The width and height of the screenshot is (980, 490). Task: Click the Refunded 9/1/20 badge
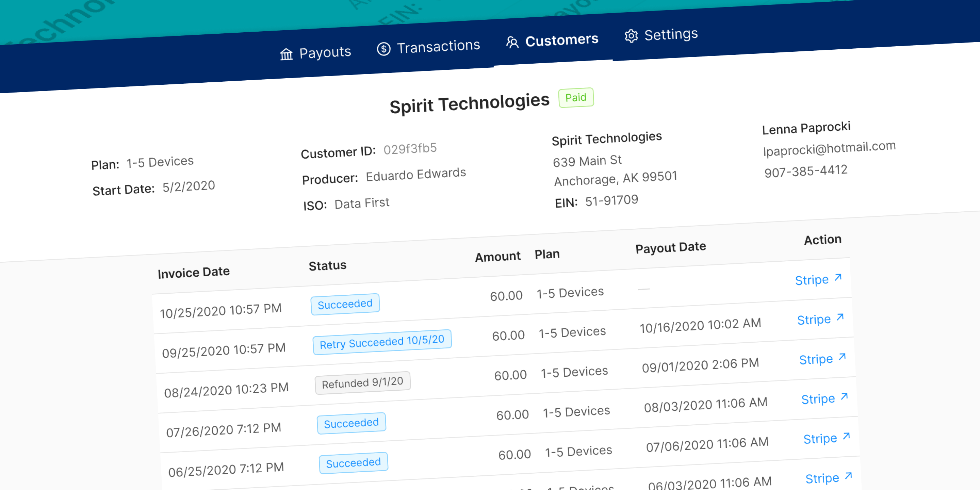click(x=362, y=383)
